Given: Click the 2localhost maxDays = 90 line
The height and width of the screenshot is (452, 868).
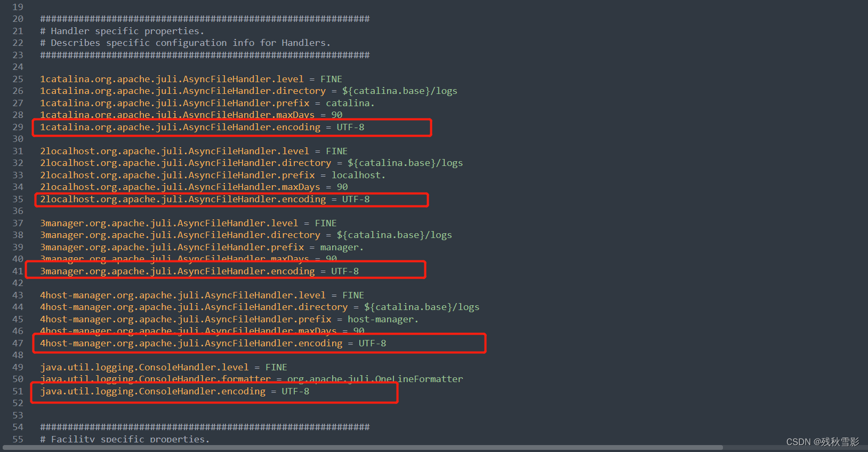Looking at the screenshot, I should pos(194,187).
